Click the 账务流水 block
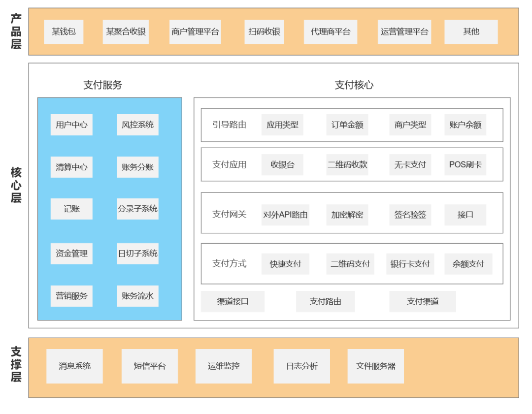Screen dimensions: 532x414 point(137,296)
